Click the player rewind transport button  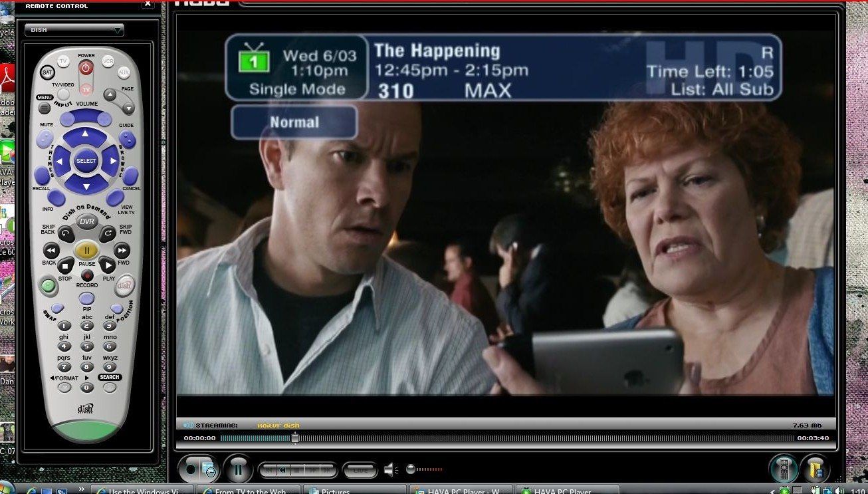[x=283, y=470]
